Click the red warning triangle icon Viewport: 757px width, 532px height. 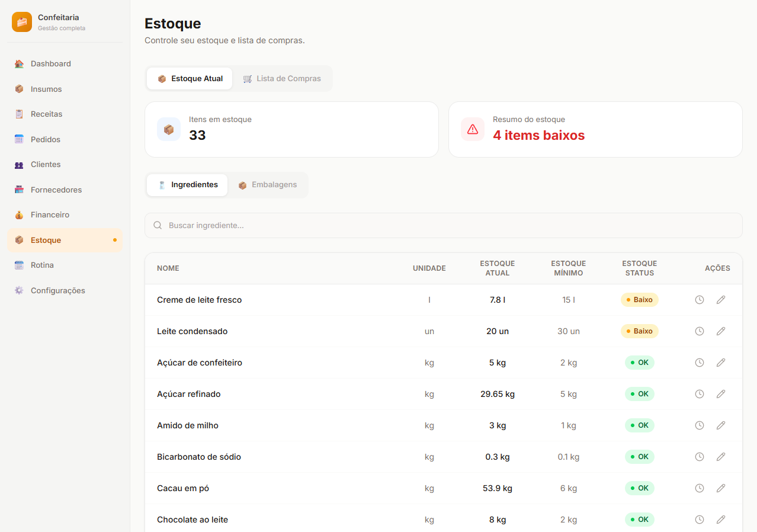point(472,129)
